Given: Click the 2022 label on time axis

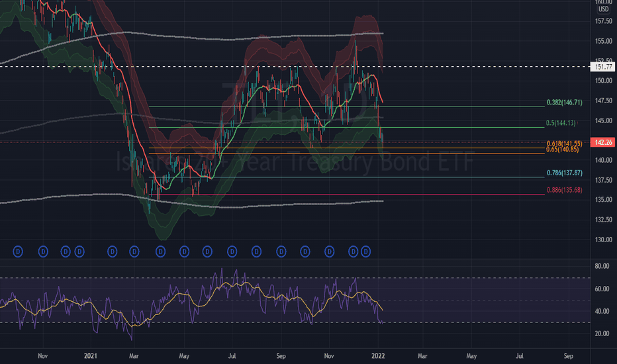Looking at the screenshot, I should tap(378, 356).
